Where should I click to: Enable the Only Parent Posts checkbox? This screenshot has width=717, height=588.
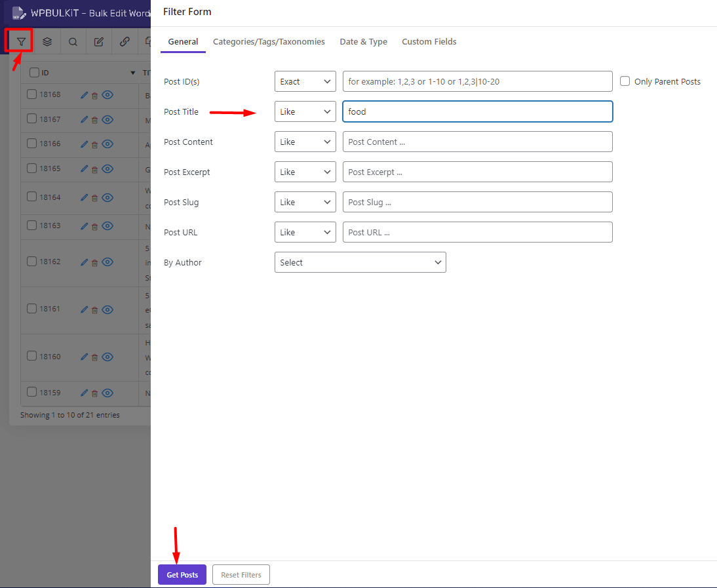(x=625, y=81)
